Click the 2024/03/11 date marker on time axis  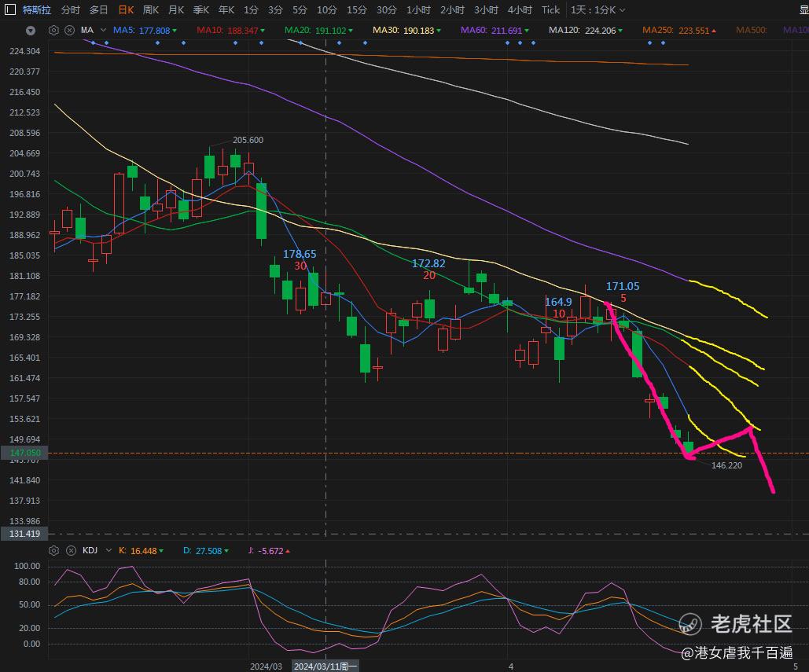pyautogui.click(x=325, y=666)
